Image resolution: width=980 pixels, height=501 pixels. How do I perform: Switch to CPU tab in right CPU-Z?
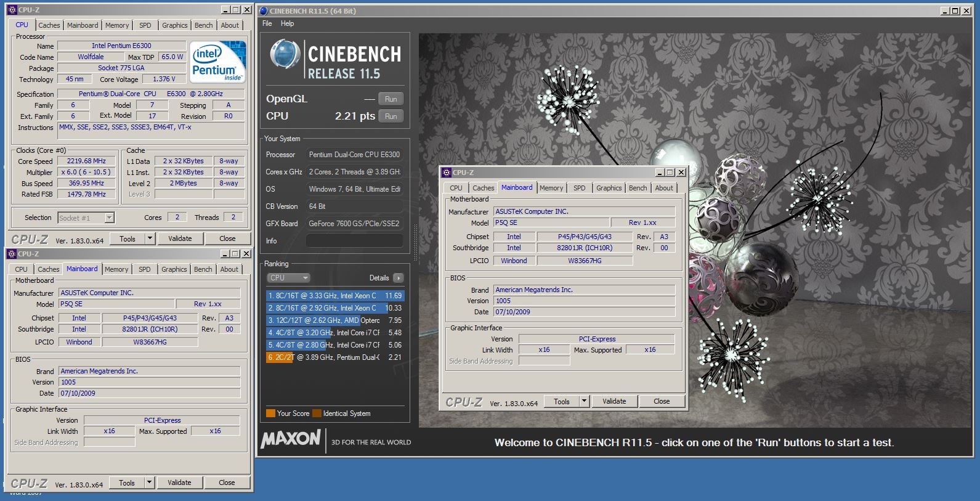pos(456,188)
